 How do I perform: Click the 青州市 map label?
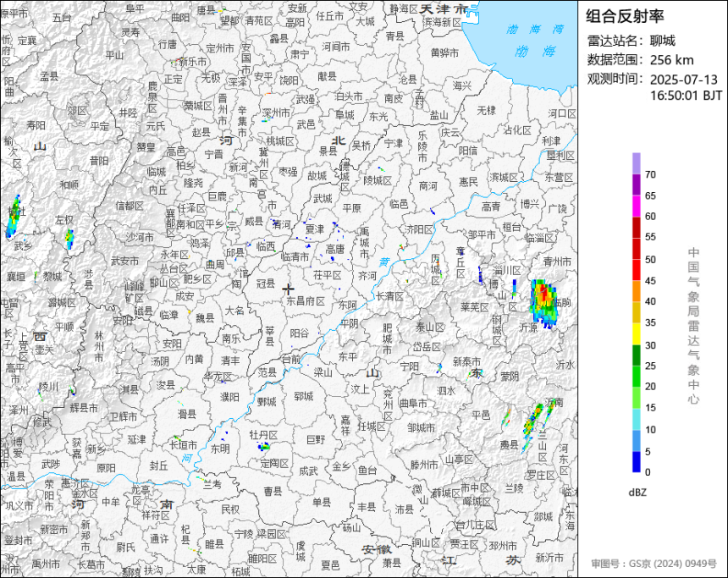point(557,261)
